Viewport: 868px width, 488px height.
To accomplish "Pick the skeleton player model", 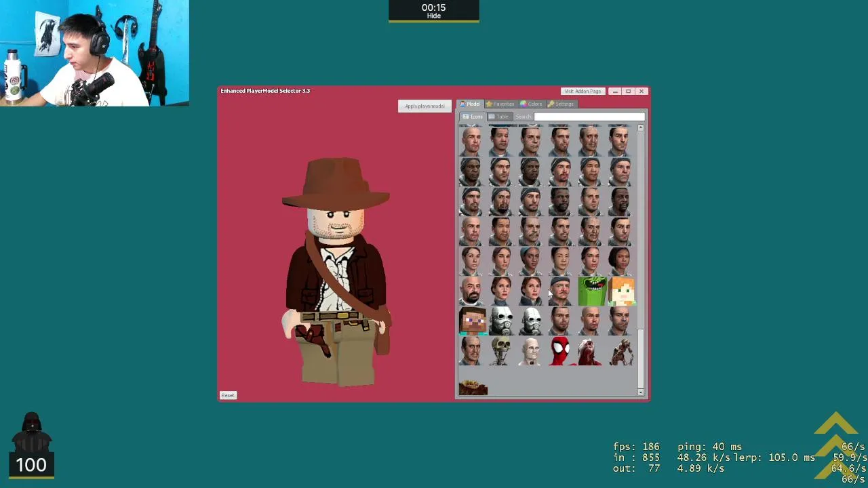I will click(502, 351).
